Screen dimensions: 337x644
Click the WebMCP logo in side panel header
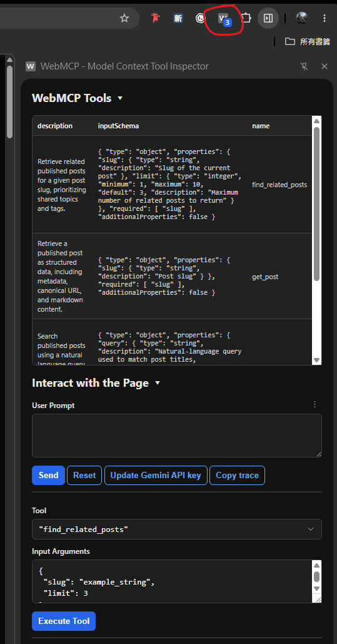pos(31,66)
